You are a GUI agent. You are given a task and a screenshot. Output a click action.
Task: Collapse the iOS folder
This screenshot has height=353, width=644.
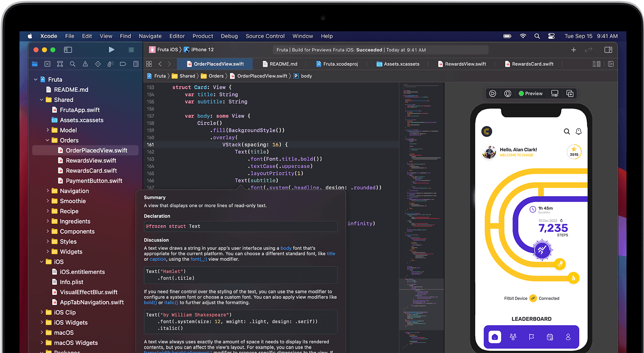tap(42, 261)
